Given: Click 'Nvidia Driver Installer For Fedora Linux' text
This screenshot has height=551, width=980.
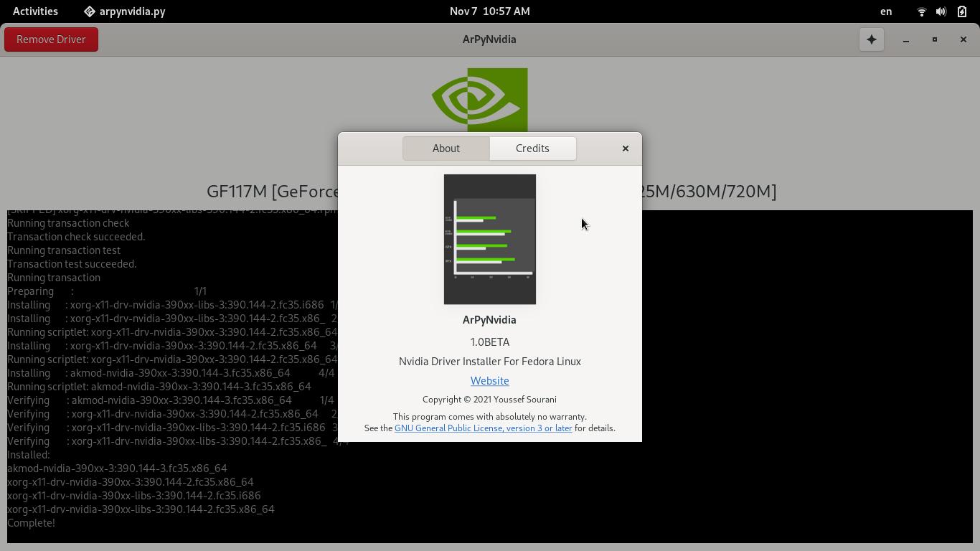Looking at the screenshot, I should tap(490, 362).
